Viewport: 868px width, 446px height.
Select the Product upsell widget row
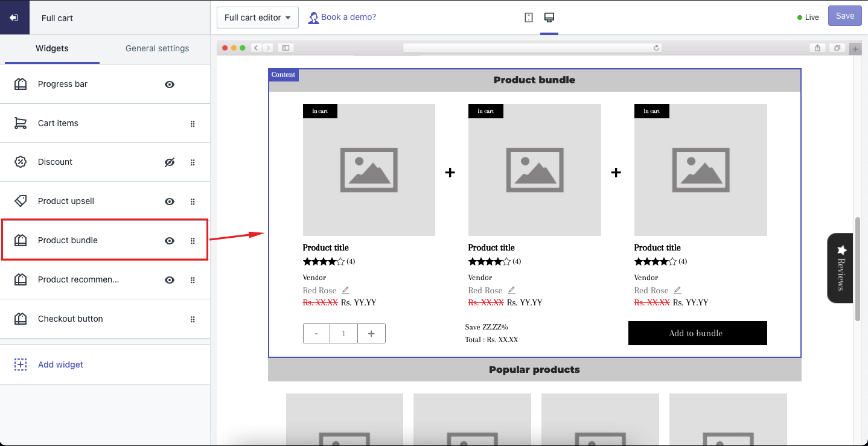point(105,201)
